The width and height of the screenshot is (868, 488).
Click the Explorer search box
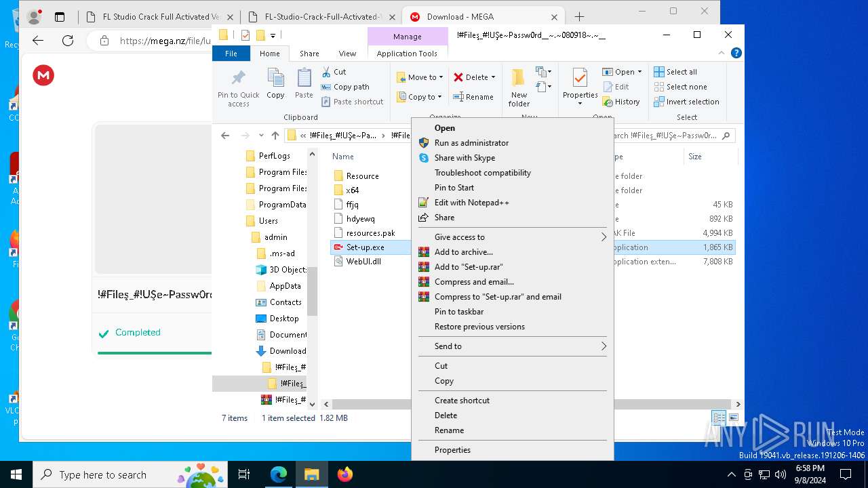(671, 136)
